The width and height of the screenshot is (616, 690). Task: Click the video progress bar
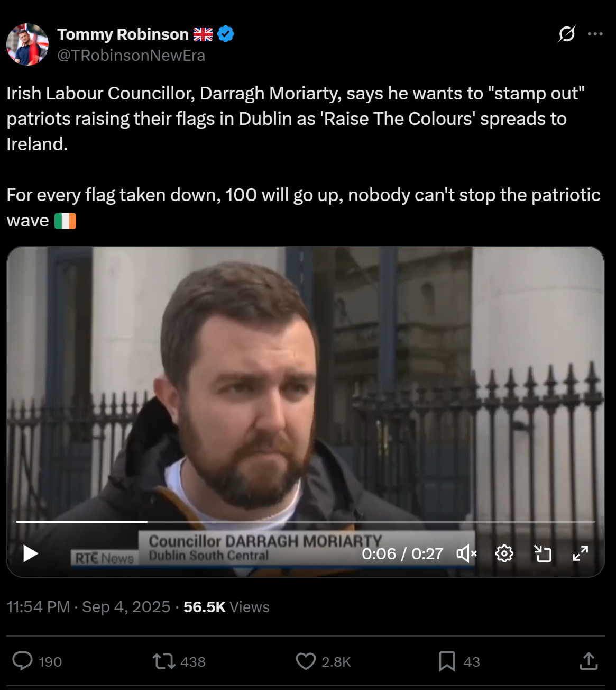306,522
